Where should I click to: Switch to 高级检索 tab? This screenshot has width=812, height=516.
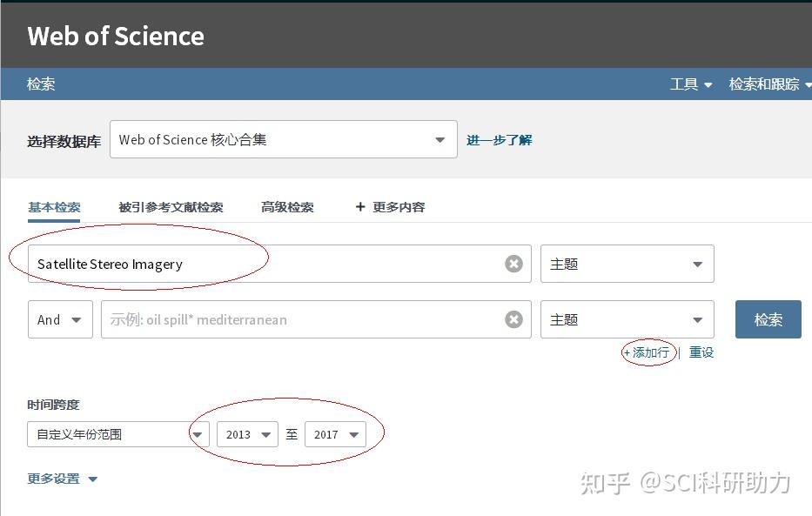tap(287, 207)
